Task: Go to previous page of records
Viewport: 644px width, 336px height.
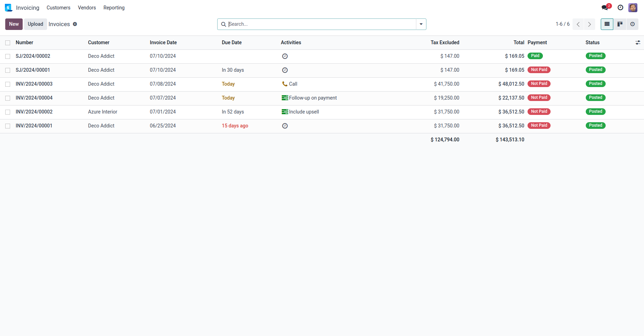Action: (578, 24)
